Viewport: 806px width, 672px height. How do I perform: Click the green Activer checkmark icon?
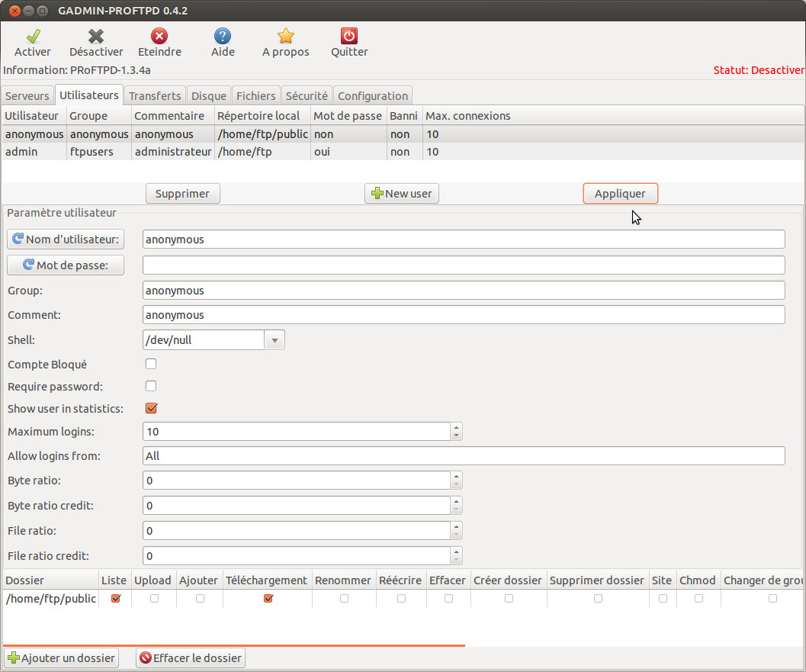[x=33, y=36]
